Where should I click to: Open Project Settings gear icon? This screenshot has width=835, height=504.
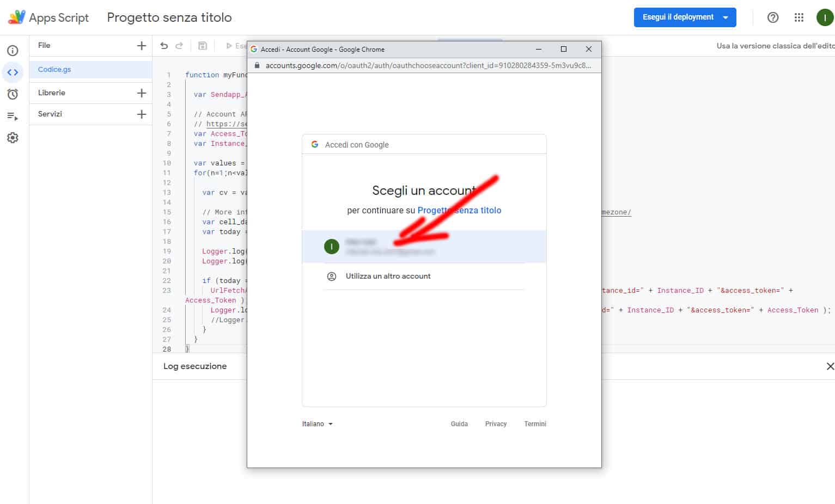click(13, 138)
